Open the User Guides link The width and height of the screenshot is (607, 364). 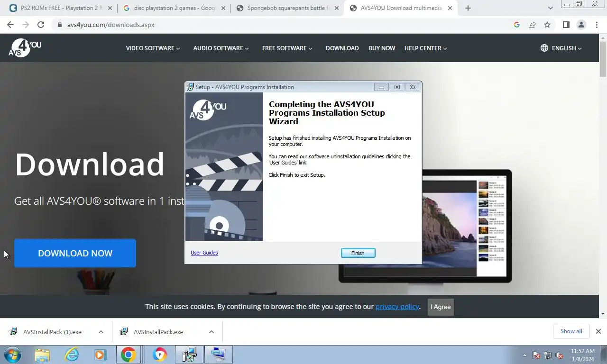204,253
